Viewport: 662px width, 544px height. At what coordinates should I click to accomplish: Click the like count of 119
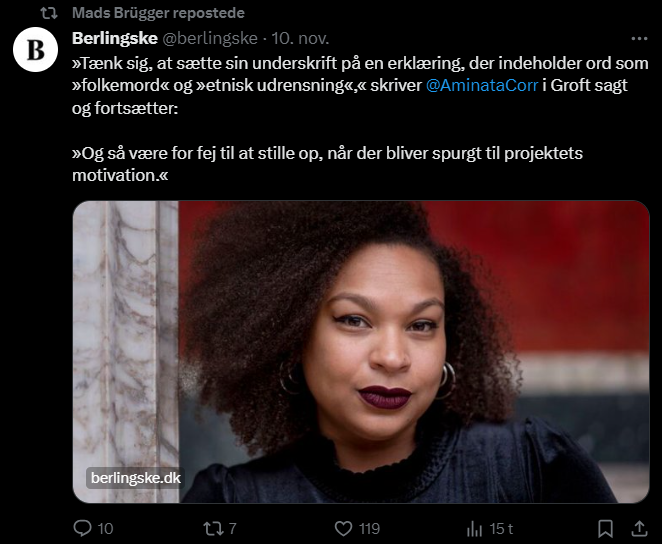pyautogui.click(x=369, y=528)
